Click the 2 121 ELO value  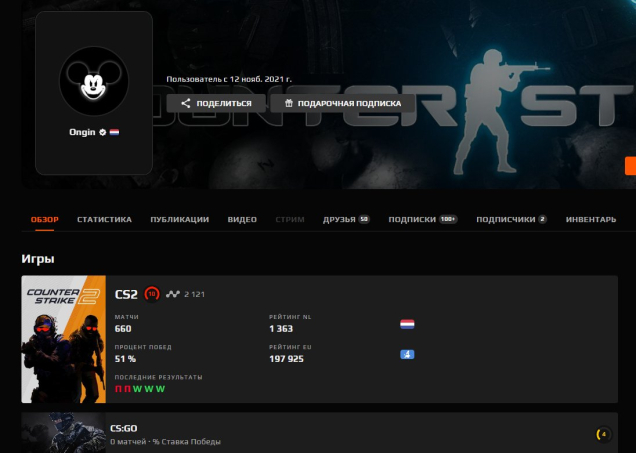click(194, 294)
